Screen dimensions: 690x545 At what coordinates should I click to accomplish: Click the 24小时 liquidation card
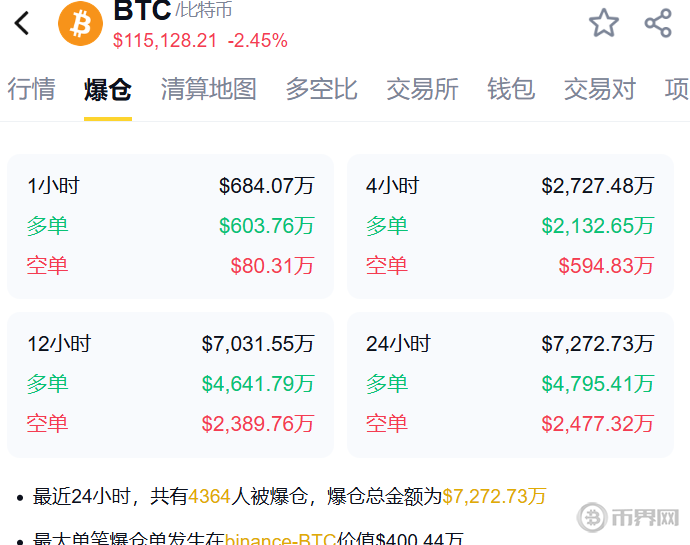pos(510,384)
